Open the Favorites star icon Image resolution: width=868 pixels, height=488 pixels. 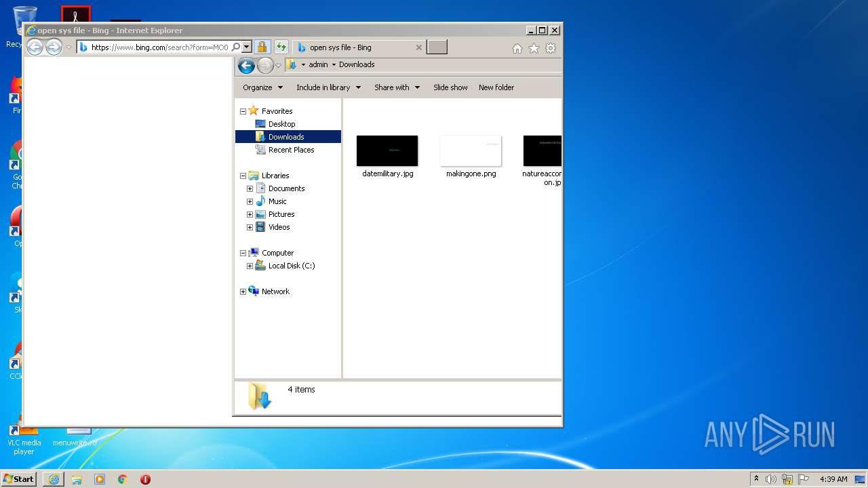(x=534, y=48)
